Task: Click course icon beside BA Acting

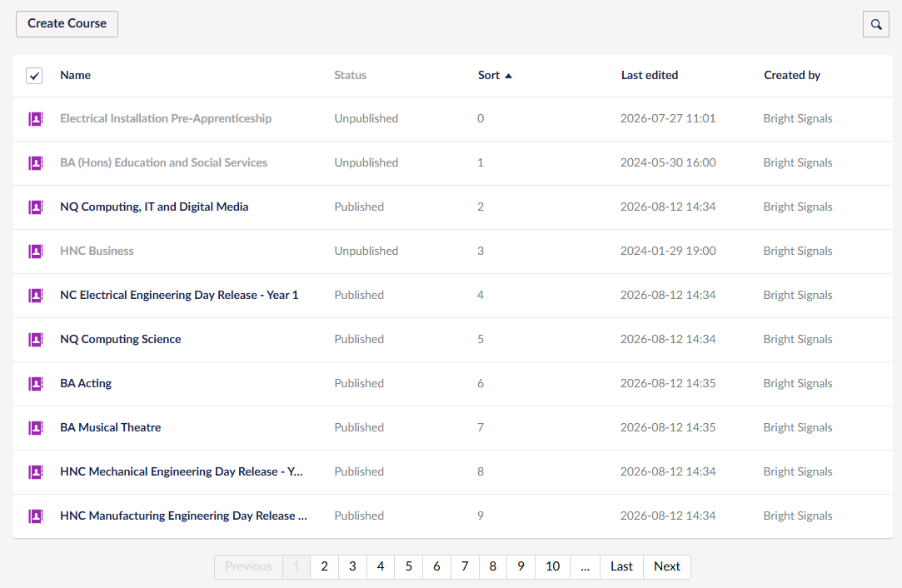Action: pyautogui.click(x=36, y=384)
